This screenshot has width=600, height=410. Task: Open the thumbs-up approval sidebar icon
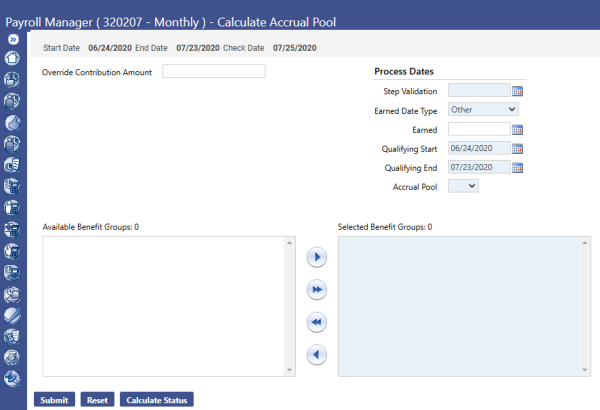coord(12,123)
